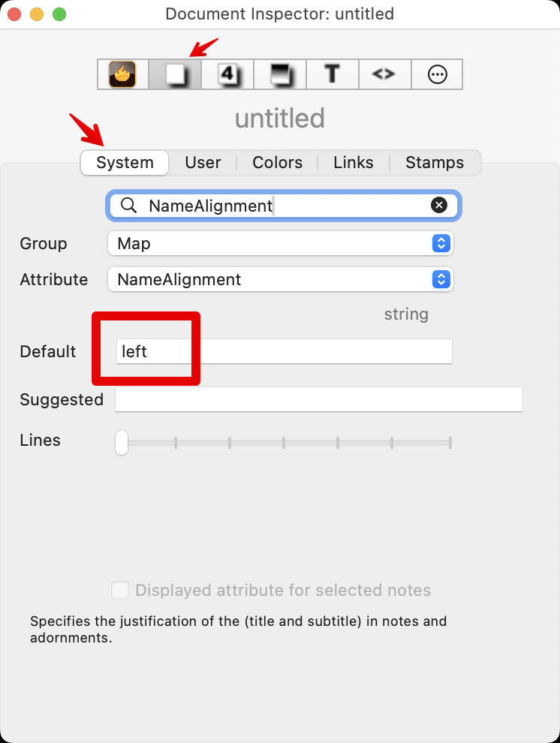
Task: Select the Document inspector page icon
Action: (x=175, y=74)
